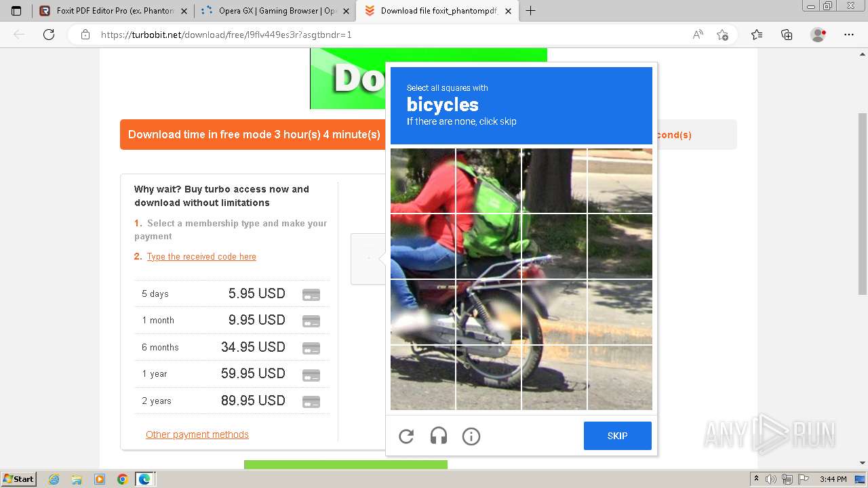Open the browser profile icon
The image size is (868, 488).
(x=818, y=35)
